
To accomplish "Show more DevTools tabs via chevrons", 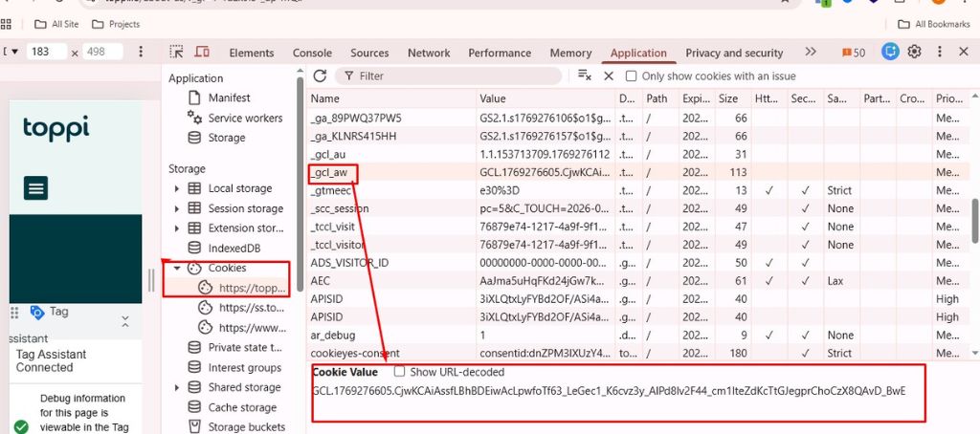I will click(x=811, y=53).
